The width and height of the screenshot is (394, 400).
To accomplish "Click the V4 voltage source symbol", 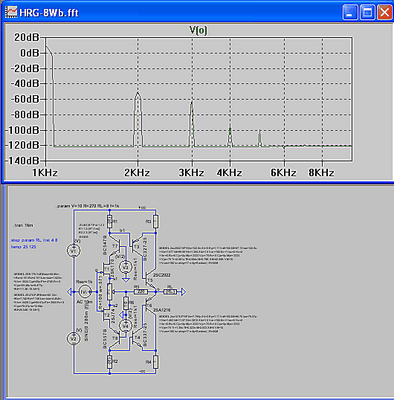I will click(125, 325).
